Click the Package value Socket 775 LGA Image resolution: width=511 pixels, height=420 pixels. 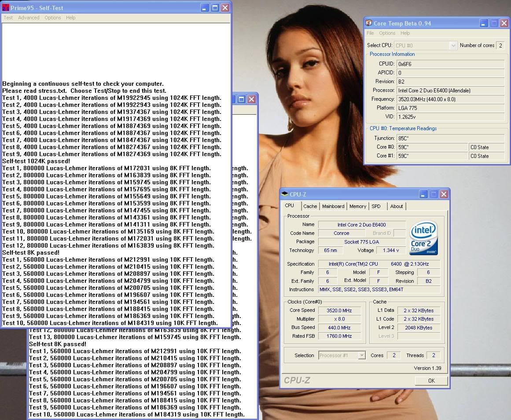362,241
